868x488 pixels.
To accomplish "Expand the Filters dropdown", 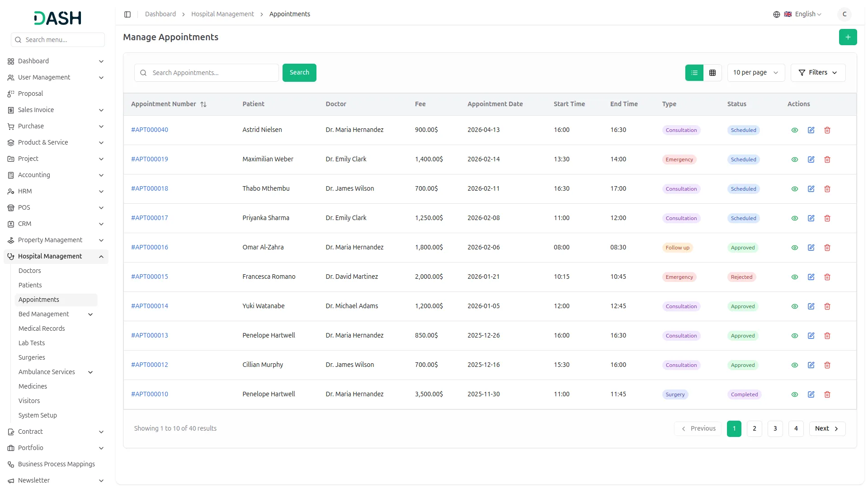I will click(x=817, y=73).
